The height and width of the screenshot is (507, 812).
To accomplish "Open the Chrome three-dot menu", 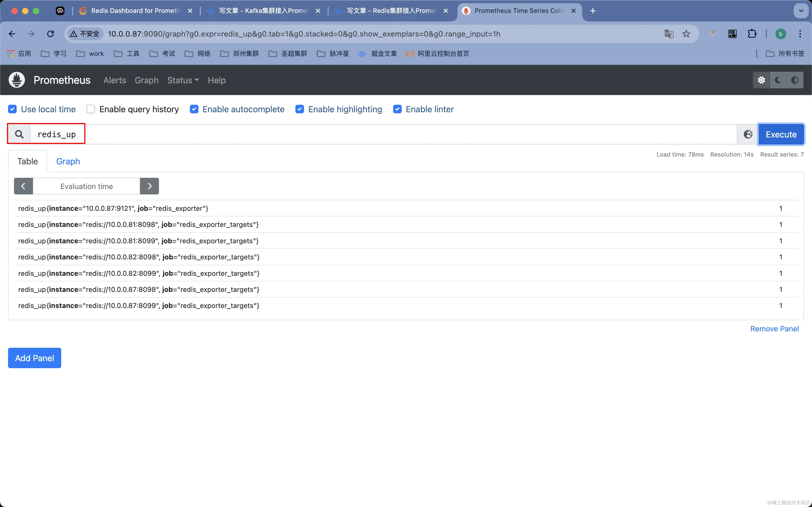I will pyautogui.click(x=800, y=34).
